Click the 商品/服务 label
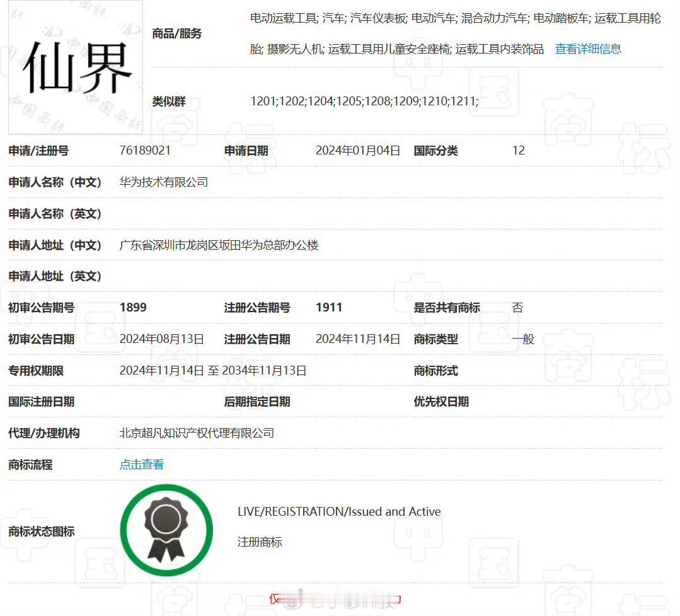This screenshot has width=680, height=616. [177, 33]
